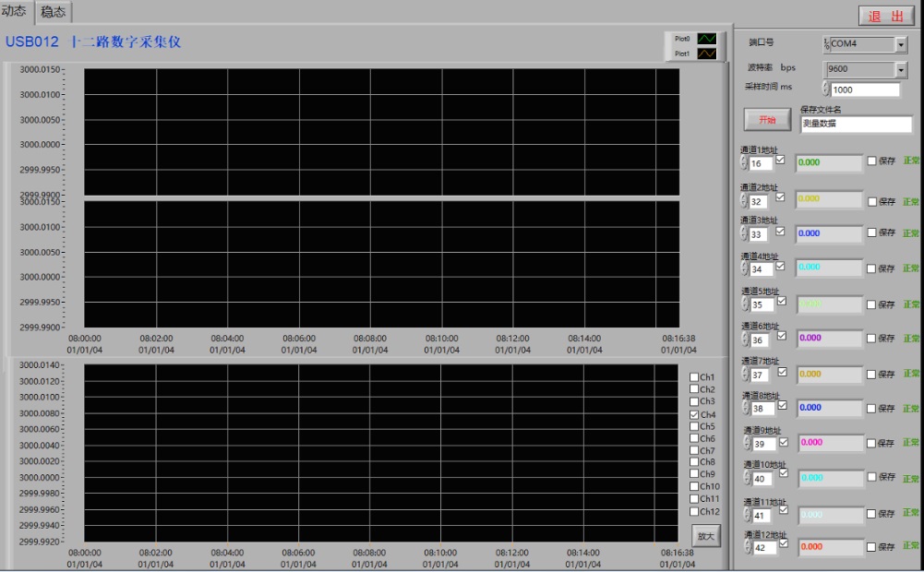
Task: Click the sampling time stepper arrows
Action: click(825, 89)
